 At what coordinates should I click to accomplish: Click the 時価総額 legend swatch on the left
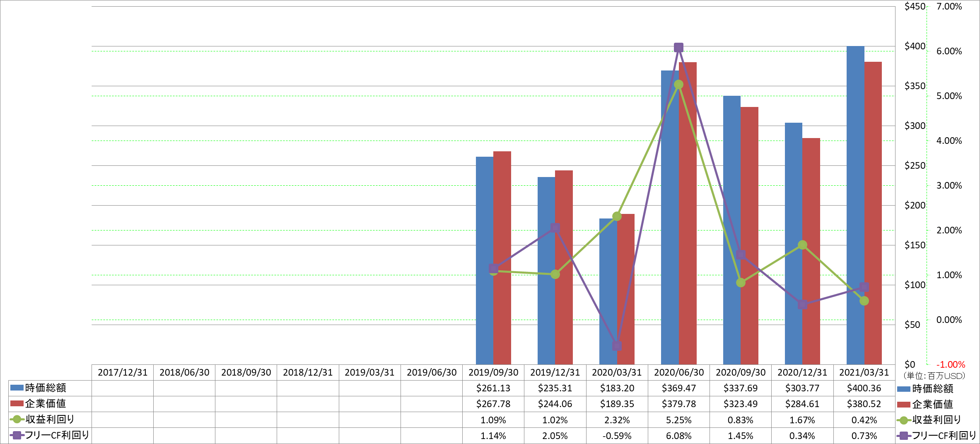coord(17,388)
